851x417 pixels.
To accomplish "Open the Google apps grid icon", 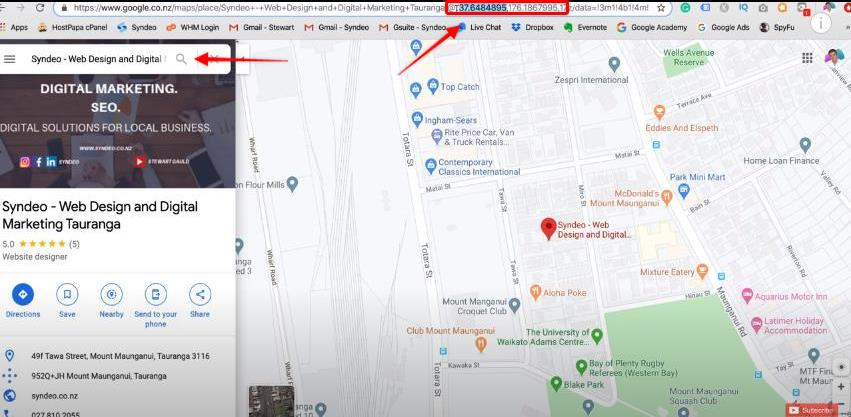I will point(807,58).
